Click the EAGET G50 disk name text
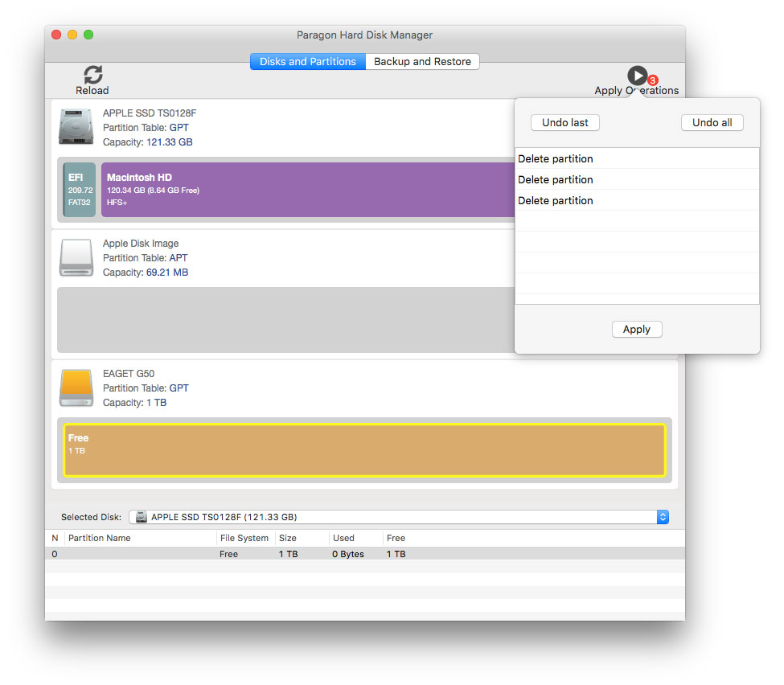The height and width of the screenshot is (685, 784). click(129, 374)
